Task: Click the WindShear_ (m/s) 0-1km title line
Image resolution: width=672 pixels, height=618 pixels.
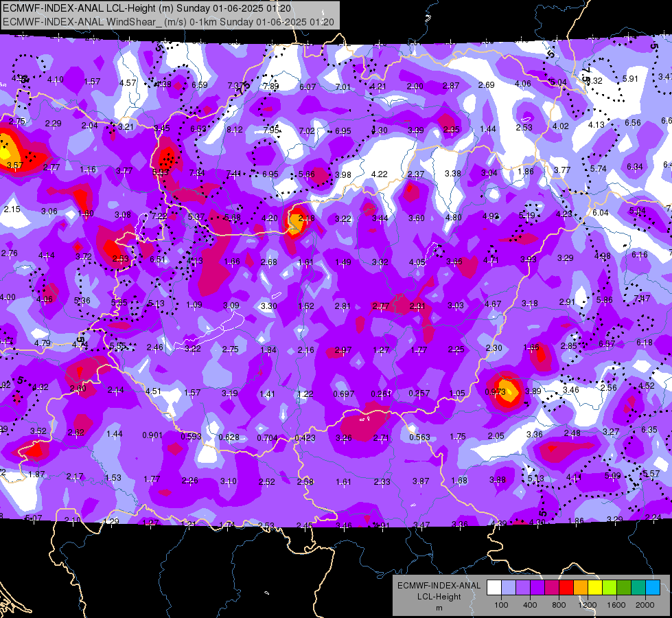Action: (x=168, y=22)
